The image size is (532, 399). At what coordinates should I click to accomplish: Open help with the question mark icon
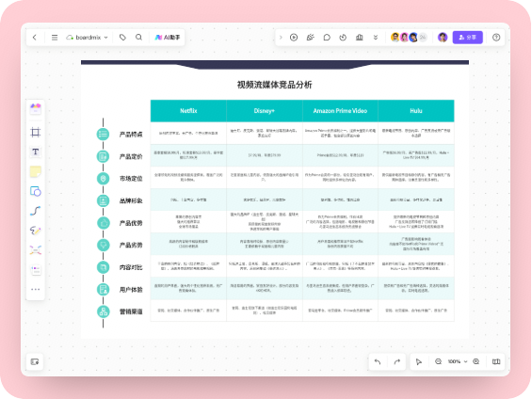496,38
